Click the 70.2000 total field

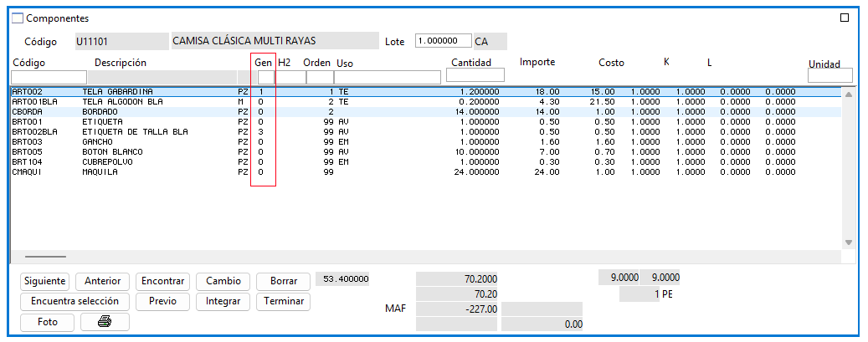tap(457, 279)
